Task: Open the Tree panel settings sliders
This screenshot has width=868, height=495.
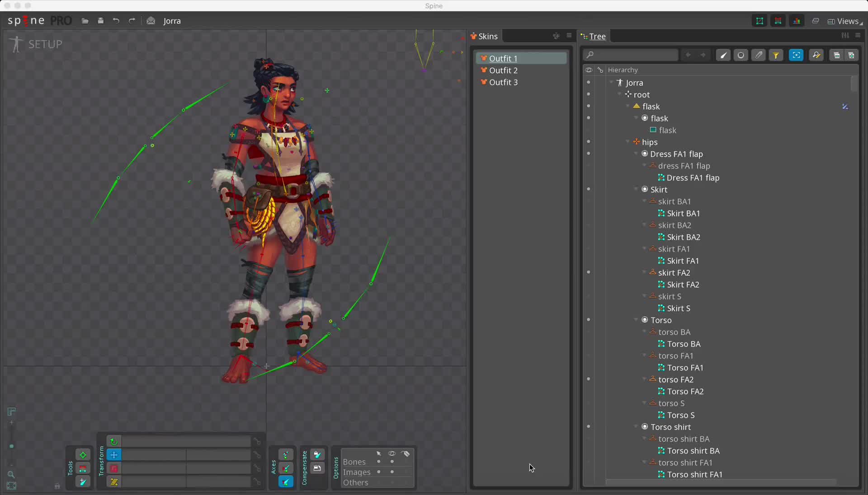Action: (845, 35)
